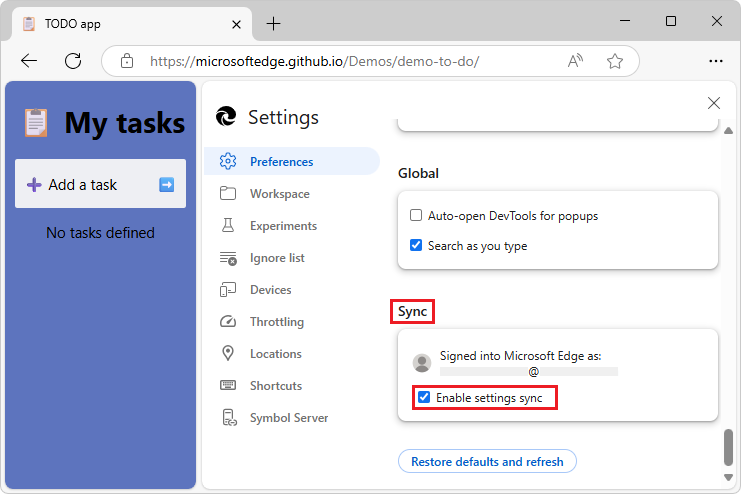This screenshot has height=494, width=741.
Task: Click the Throttling gauge icon
Action: point(228,321)
